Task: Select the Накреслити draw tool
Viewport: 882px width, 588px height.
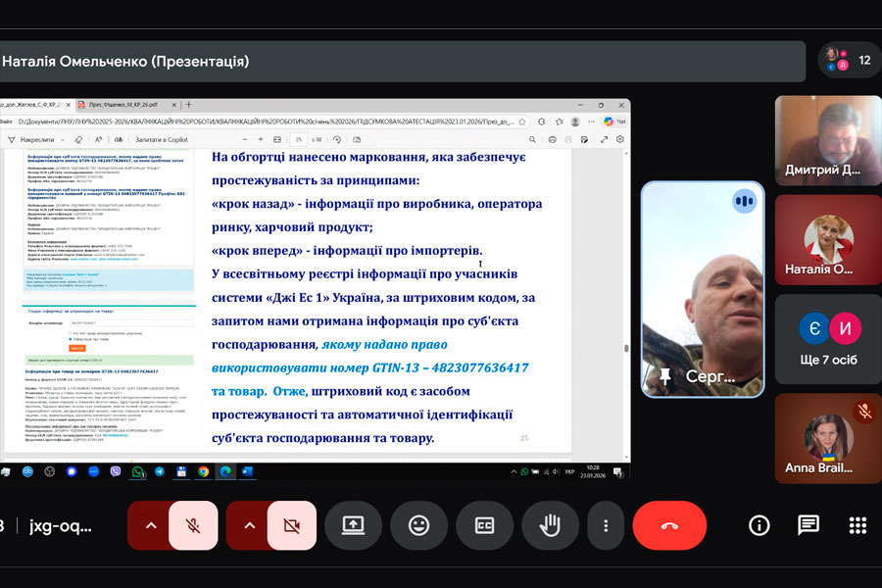Action: [x=31, y=139]
